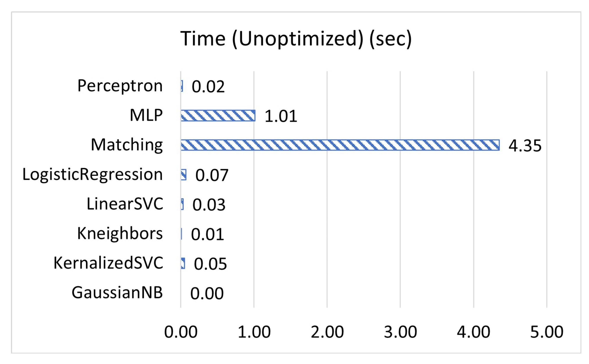Click the 5.00 tick on horizontal axis
This screenshot has width=589, height=364.
(547, 332)
